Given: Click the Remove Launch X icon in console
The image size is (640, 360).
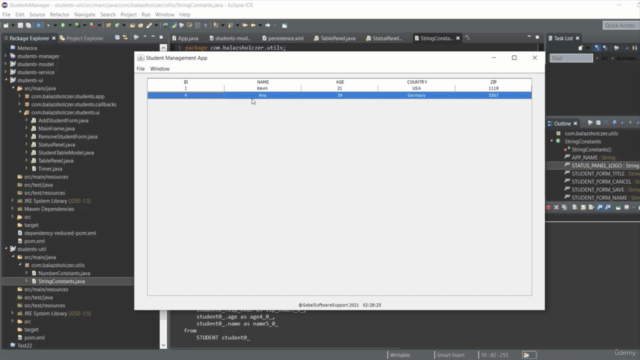Looking at the screenshot, I should [x=556, y=207].
